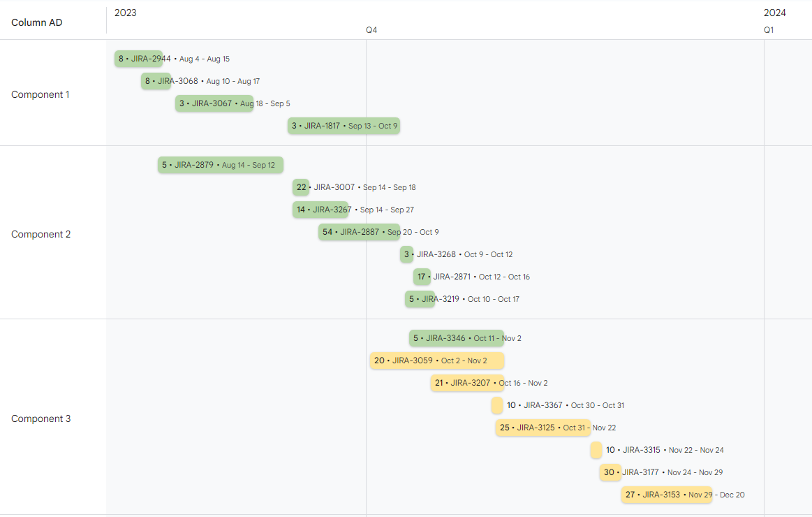Image resolution: width=812 pixels, height=517 pixels.
Task: Click the "Sep 14 - Sep 27" date text
Action: tap(387, 210)
